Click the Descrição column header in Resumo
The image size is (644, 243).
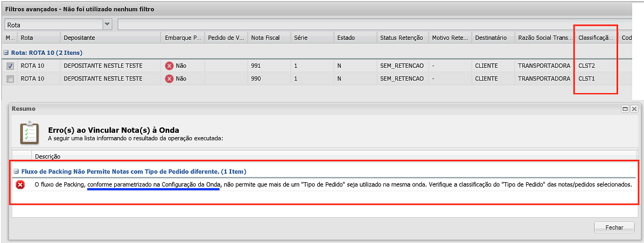coord(335,156)
